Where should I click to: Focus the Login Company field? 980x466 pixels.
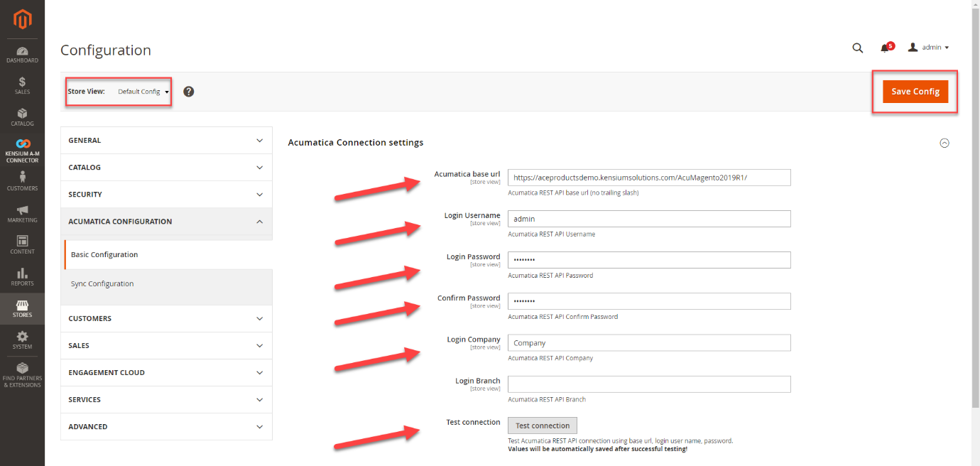click(x=649, y=343)
